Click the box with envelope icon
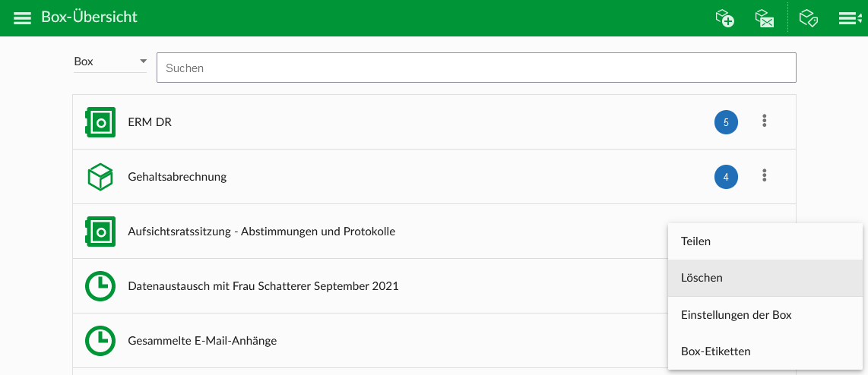This screenshot has width=868, height=375. (x=765, y=18)
